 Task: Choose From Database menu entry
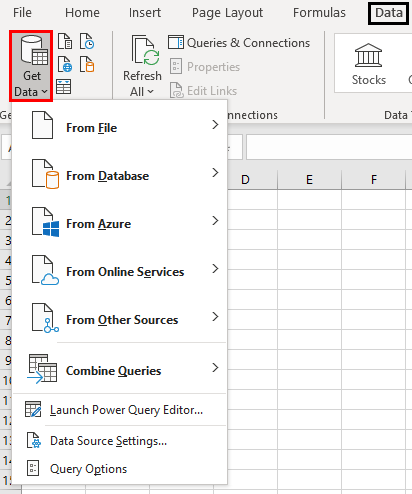coord(120,174)
